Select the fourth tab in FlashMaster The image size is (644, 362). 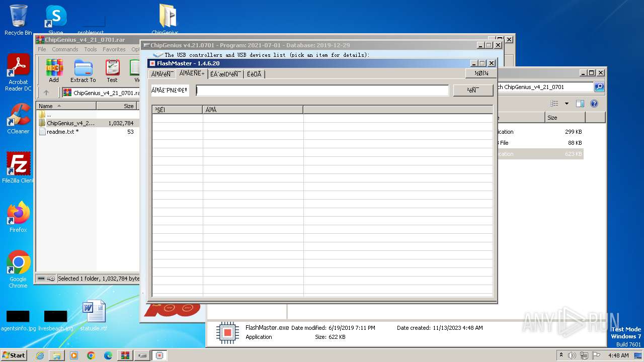tap(254, 74)
